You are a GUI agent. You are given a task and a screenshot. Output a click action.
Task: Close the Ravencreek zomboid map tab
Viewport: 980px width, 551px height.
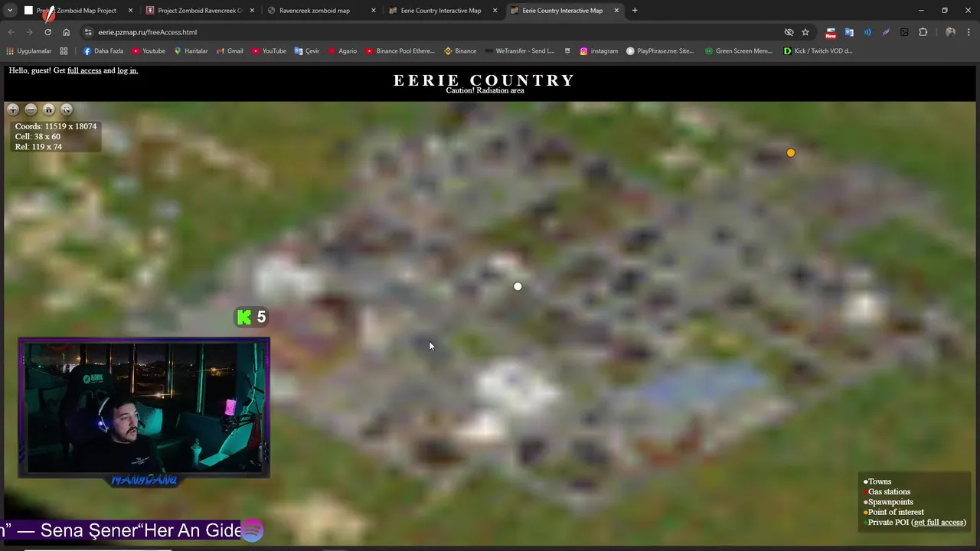tap(374, 11)
